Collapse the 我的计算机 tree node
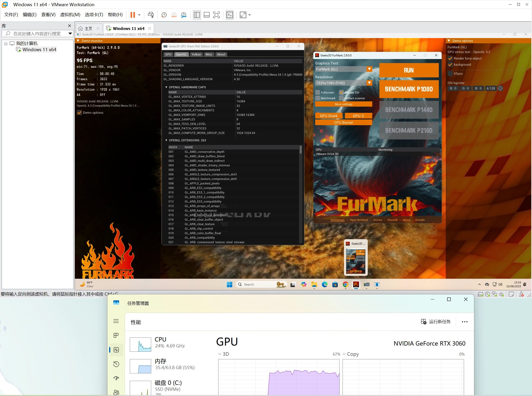Viewport: 532px width, 396px height. click(x=6, y=44)
